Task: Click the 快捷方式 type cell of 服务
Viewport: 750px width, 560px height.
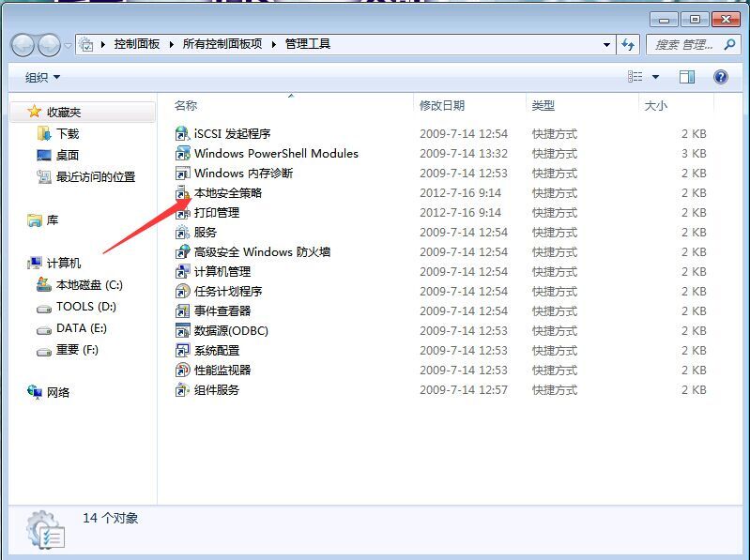Action: point(555,233)
